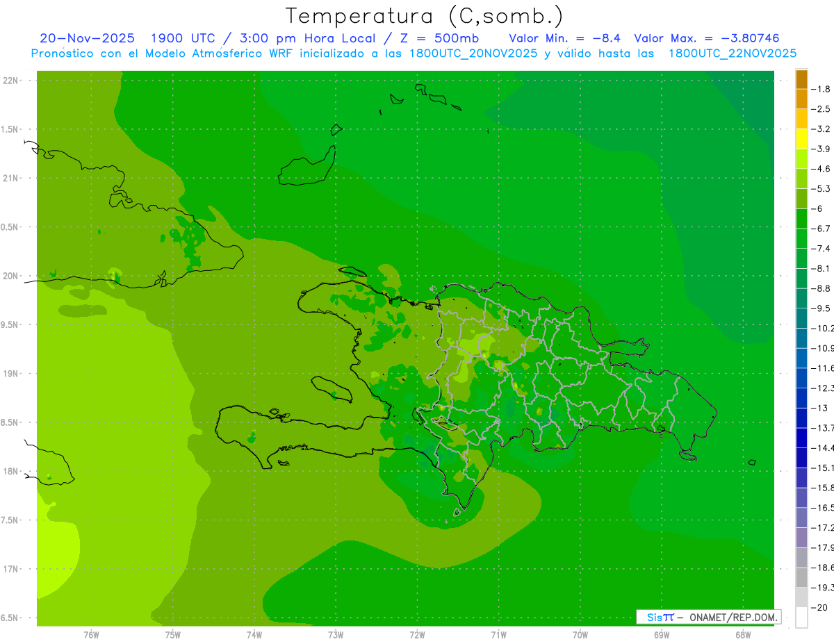Click the -10.2 color scale label
The height and width of the screenshot is (644, 834).
point(824,328)
